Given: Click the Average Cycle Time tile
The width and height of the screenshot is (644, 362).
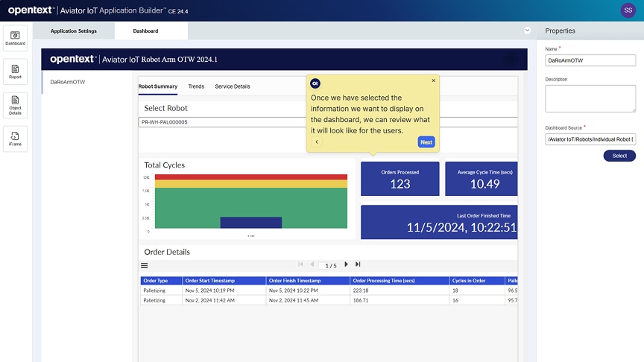Looking at the screenshot, I should (x=482, y=179).
